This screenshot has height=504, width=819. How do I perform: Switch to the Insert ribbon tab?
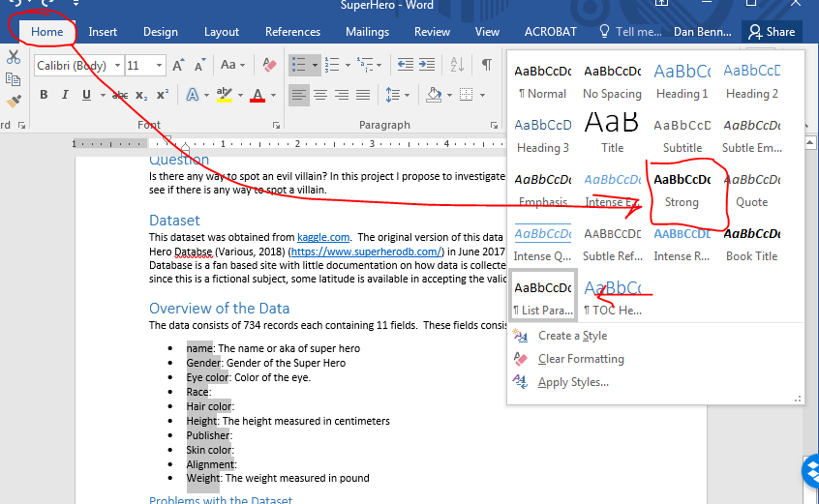pyautogui.click(x=103, y=32)
